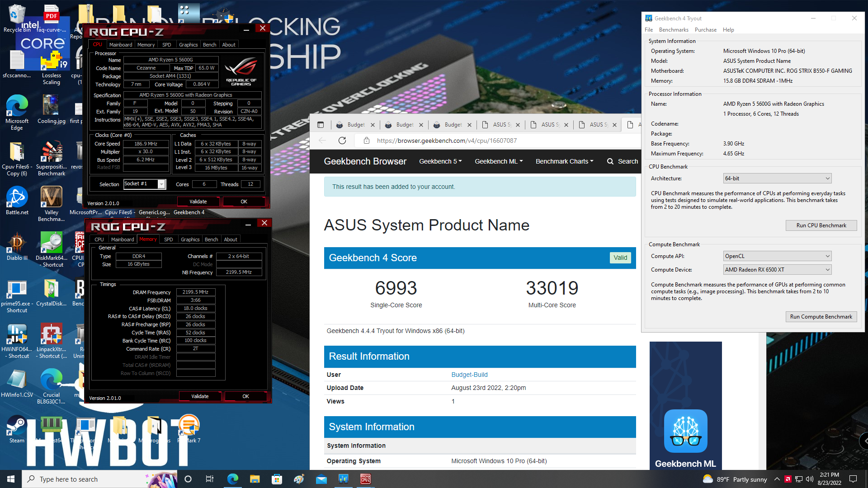
Task: Open Cpuv Files6 Copy folder on desktop
Action: tap(17, 158)
